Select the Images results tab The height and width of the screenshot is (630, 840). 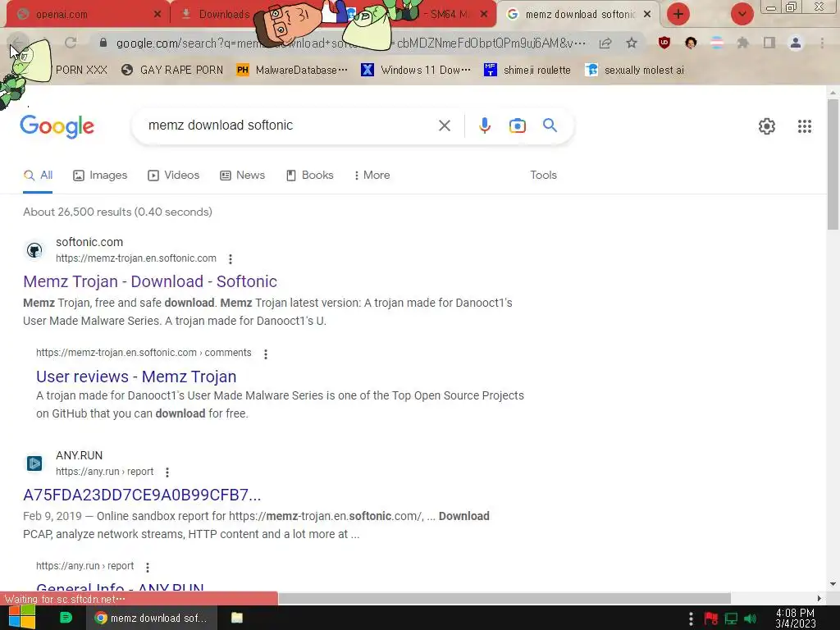coord(100,176)
